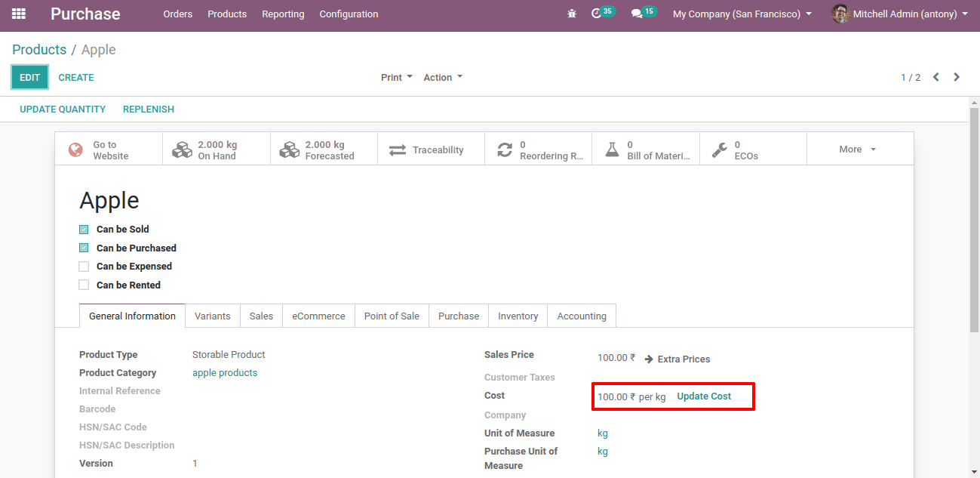Image resolution: width=980 pixels, height=478 pixels.
Task: Click the Bill of Materials flask icon
Action: [612, 150]
